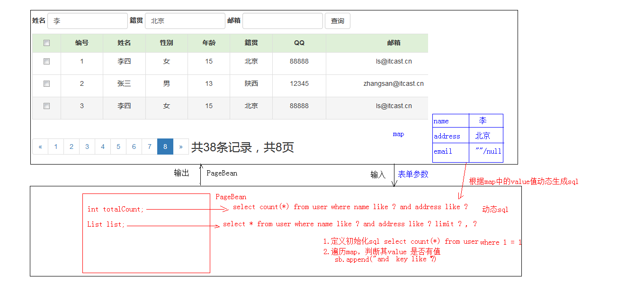Toggle the select-all checkbox in table header

46,43
